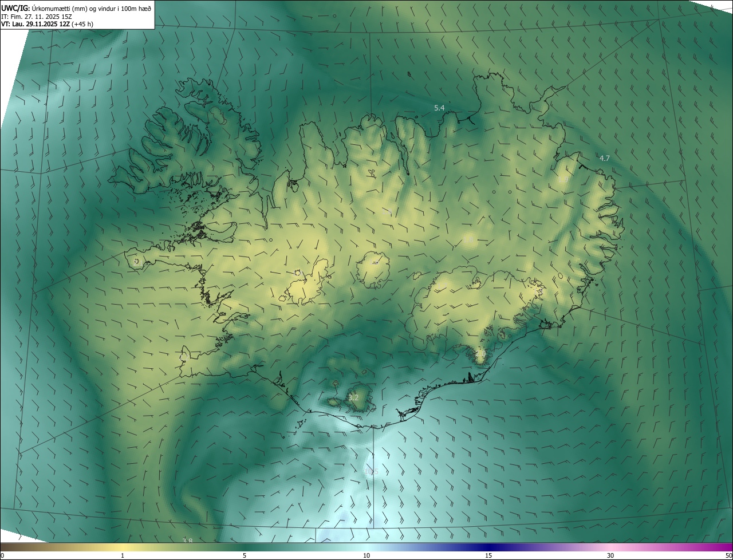Viewport: 733px width, 560px height.
Task: Select the "1" tick label on the color scale
Action: (x=123, y=555)
